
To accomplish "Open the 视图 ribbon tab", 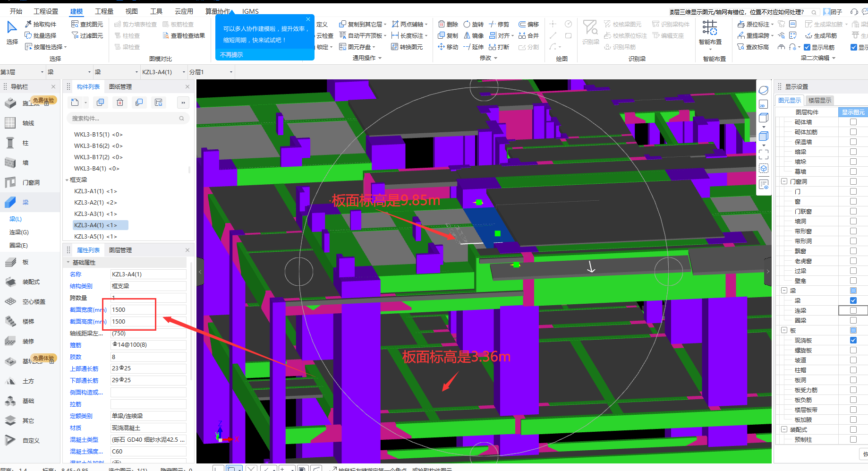I will coord(131,11).
